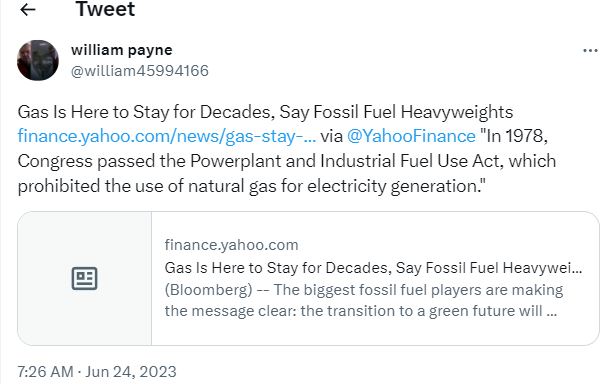Click the Tweet page heading
Viewport: 614px width, 384px height.
click(x=105, y=9)
